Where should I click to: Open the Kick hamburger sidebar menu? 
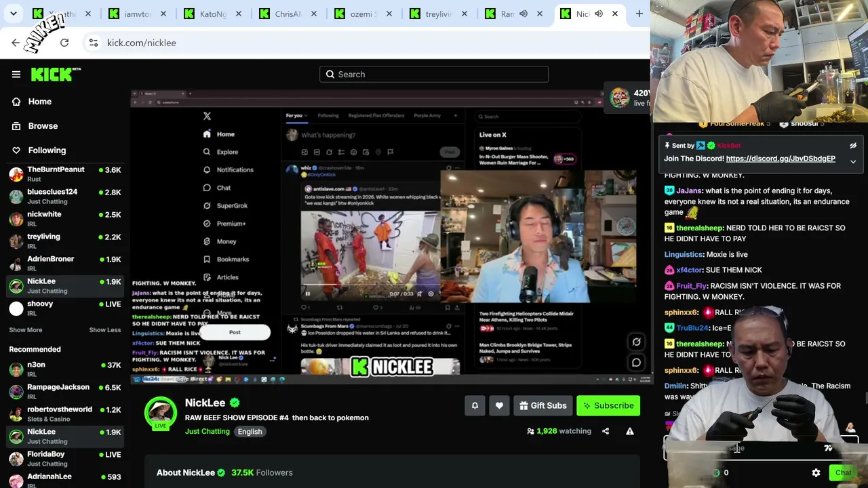click(16, 75)
